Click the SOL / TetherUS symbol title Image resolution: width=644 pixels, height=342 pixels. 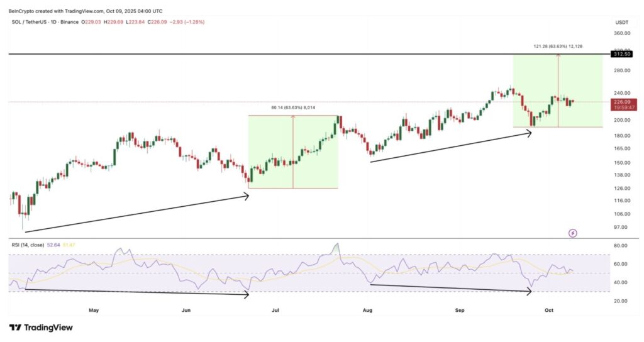38,22
